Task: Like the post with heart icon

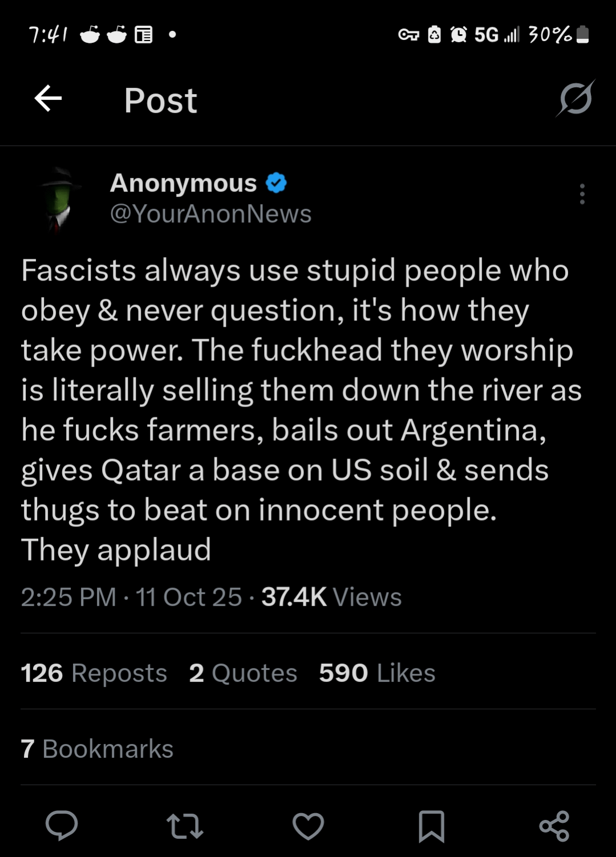Action: (x=308, y=826)
